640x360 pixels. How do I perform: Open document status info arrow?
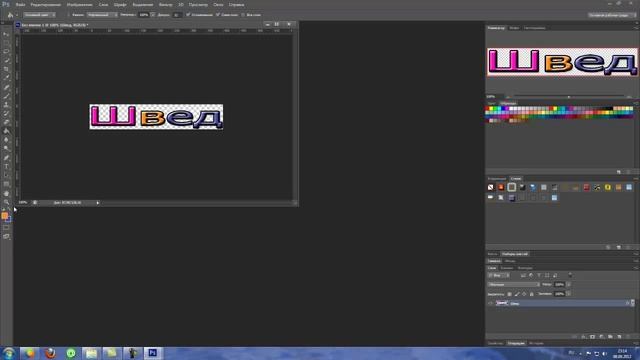pyautogui.click(x=98, y=203)
